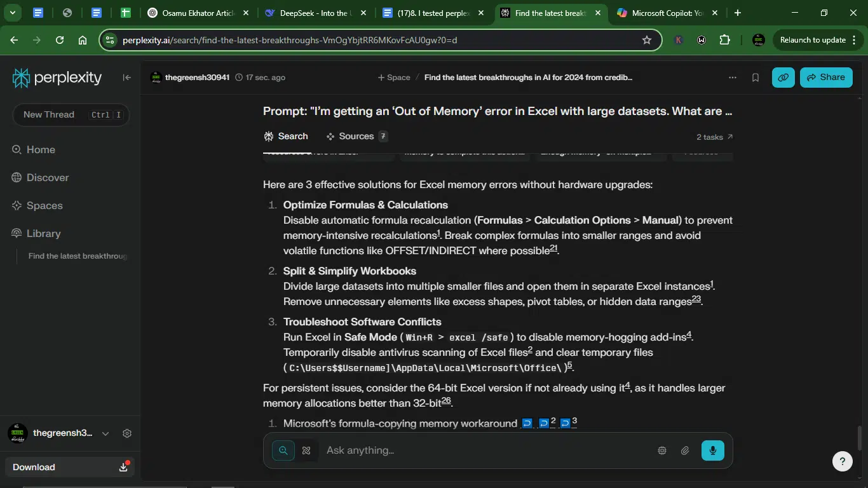Viewport: 868px width, 488px height.
Task: Open the model chooser chip icon
Action: click(x=662, y=451)
